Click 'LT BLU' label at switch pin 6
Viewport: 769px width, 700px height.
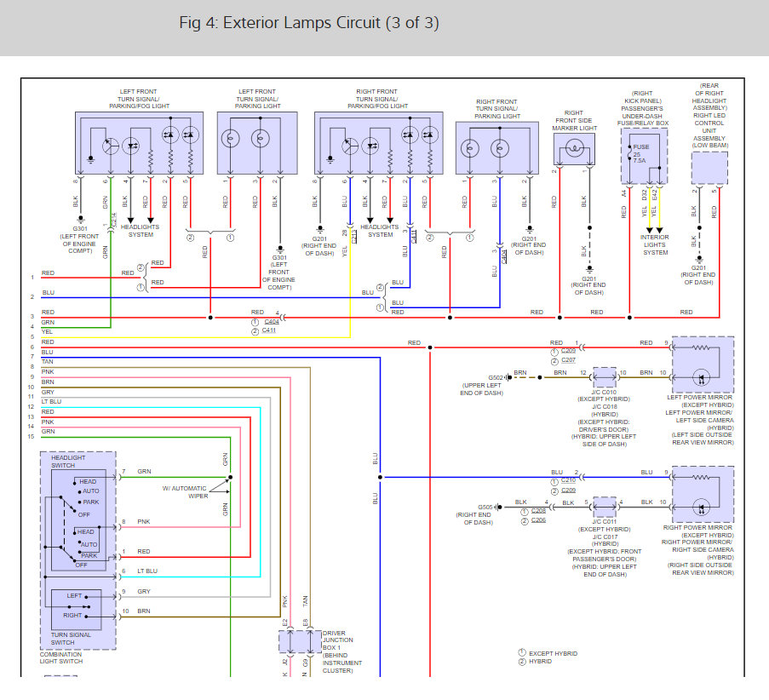pos(147,571)
